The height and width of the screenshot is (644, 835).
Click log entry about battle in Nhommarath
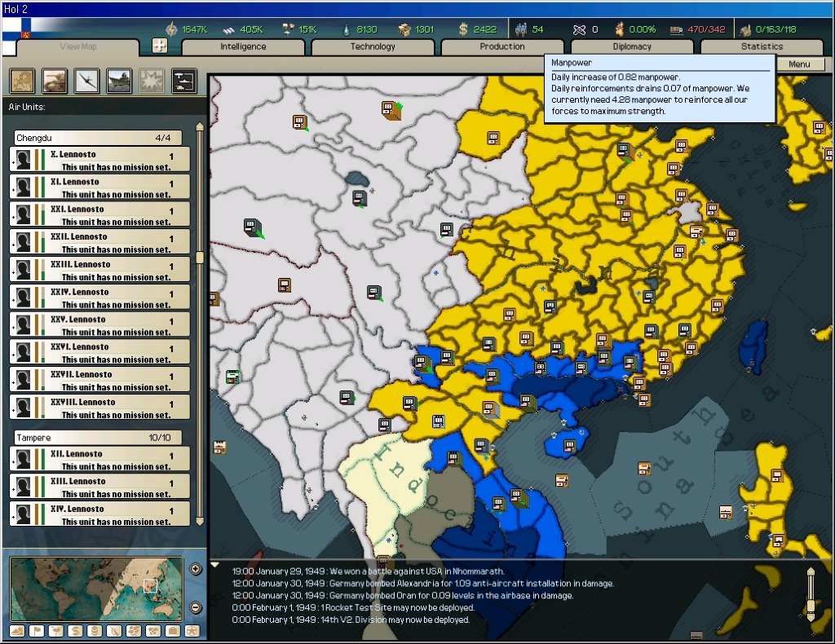368,571
